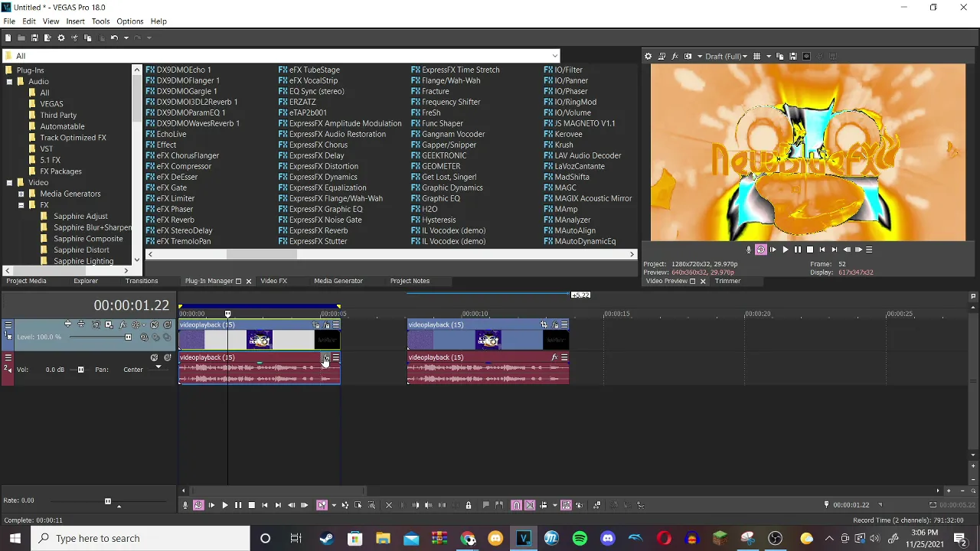The image size is (980, 551).
Task: Click Play From Start button on transport
Action: [x=212, y=505]
